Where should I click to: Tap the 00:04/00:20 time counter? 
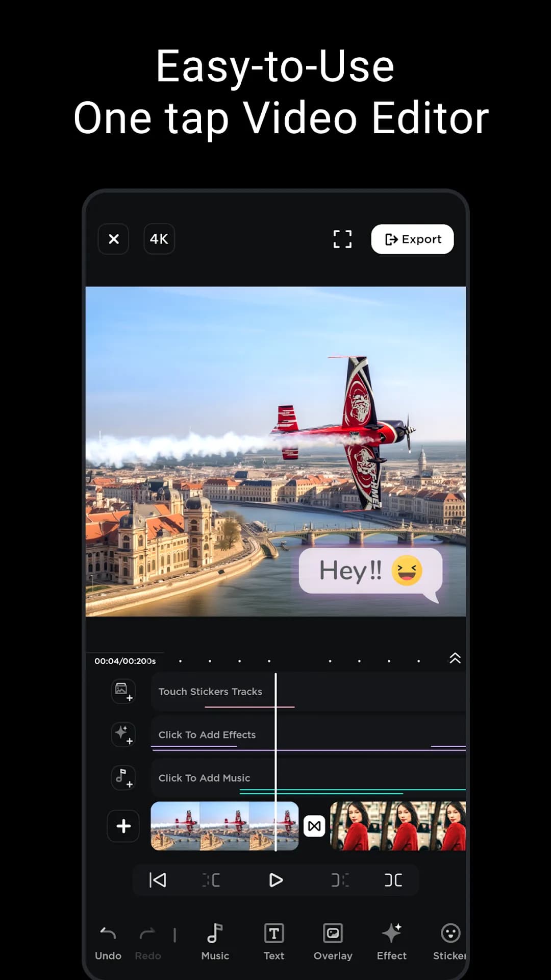pos(125,661)
